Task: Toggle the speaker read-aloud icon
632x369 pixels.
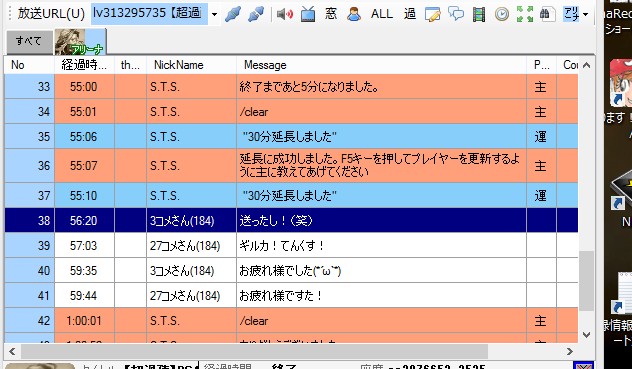Action: coord(285,14)
